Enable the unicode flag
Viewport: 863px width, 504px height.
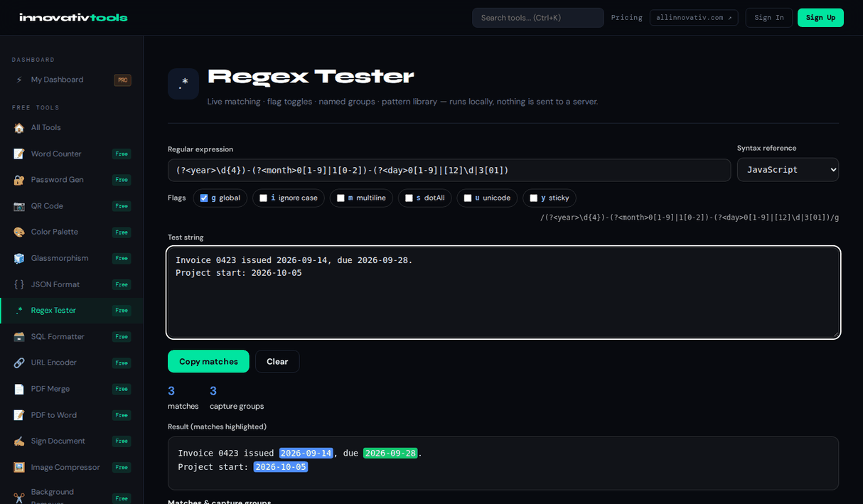coord(468,198)
